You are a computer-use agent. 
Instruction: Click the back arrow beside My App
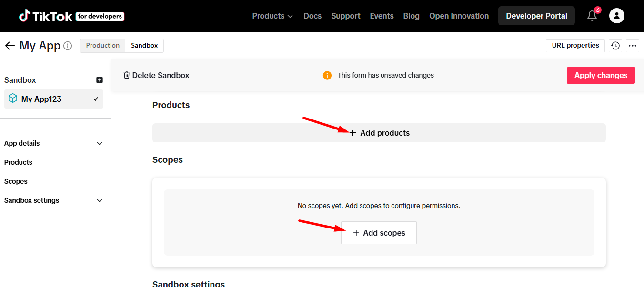point(10,46)
